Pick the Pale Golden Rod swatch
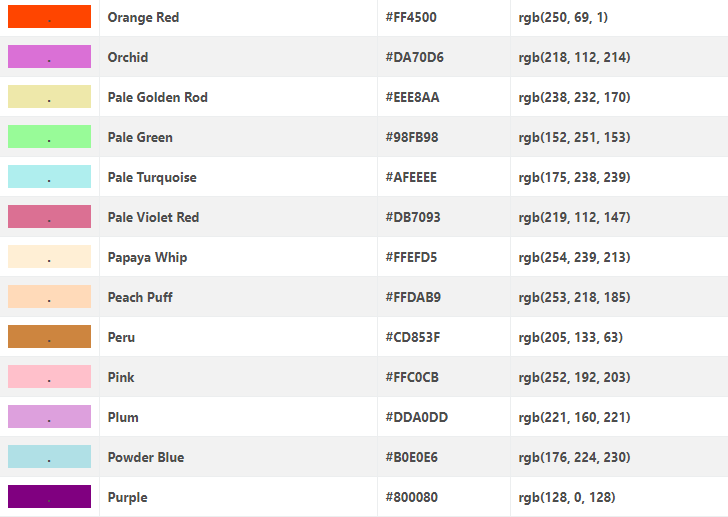Viewport: 728px width, 517px height. [x=49, y=97]
